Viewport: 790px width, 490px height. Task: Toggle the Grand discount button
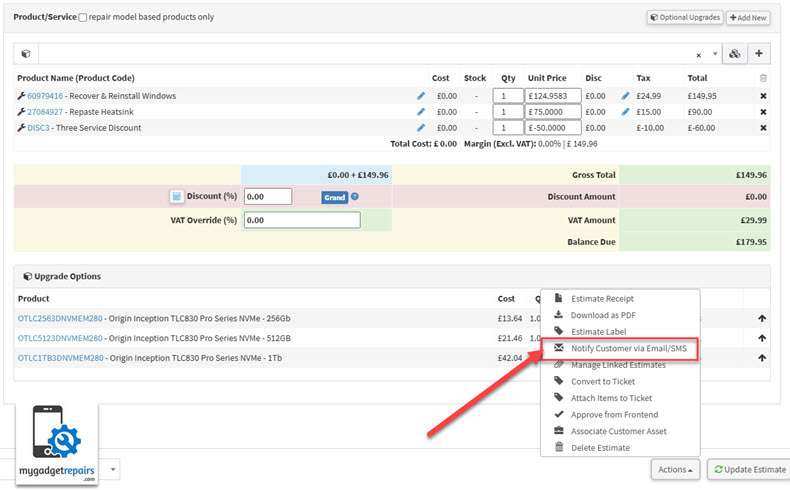coord(335,197)
